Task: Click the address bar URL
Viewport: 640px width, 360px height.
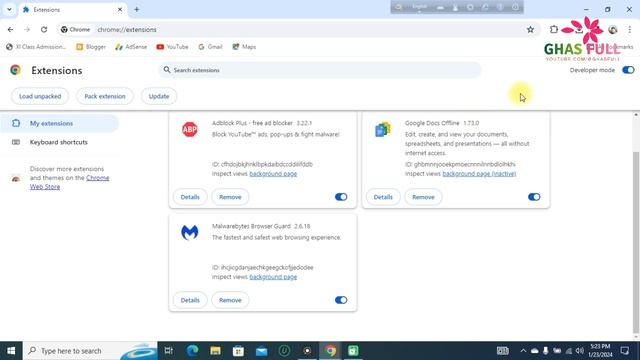Action: pyautogui.click(x=127, y=30)
